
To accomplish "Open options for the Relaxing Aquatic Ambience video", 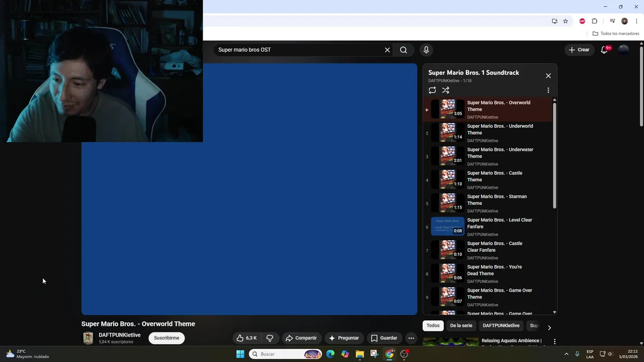I will click(x=554, y=341).
